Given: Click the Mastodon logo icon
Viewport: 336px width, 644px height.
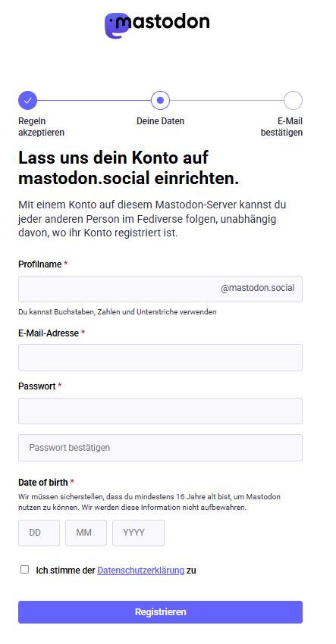Looking at the screenshot, I should [115, 26].
